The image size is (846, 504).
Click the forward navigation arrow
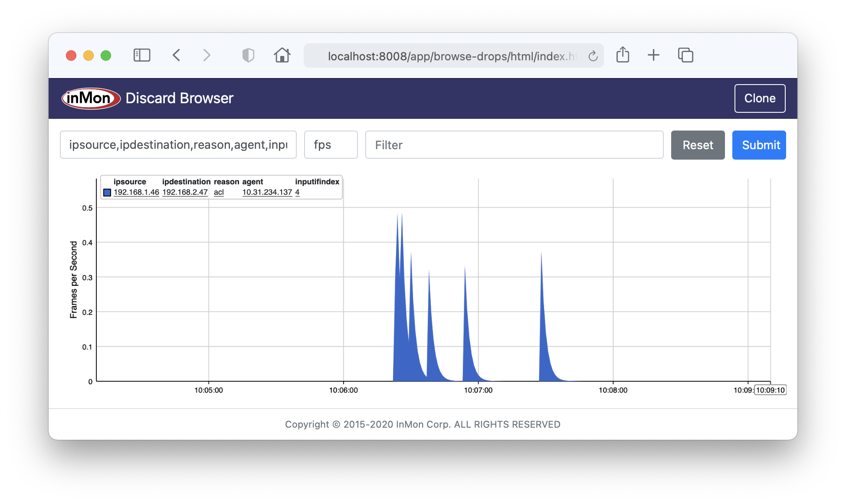point(207,55)
